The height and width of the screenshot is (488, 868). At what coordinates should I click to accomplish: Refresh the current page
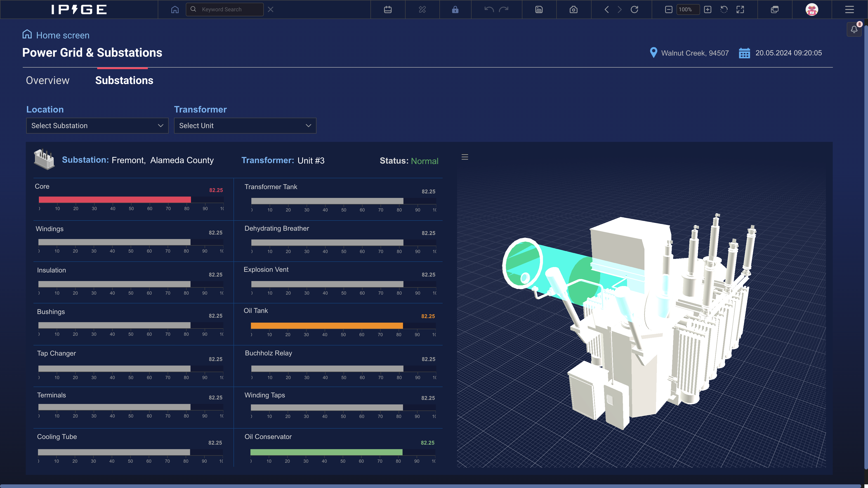tap(635, 9)
